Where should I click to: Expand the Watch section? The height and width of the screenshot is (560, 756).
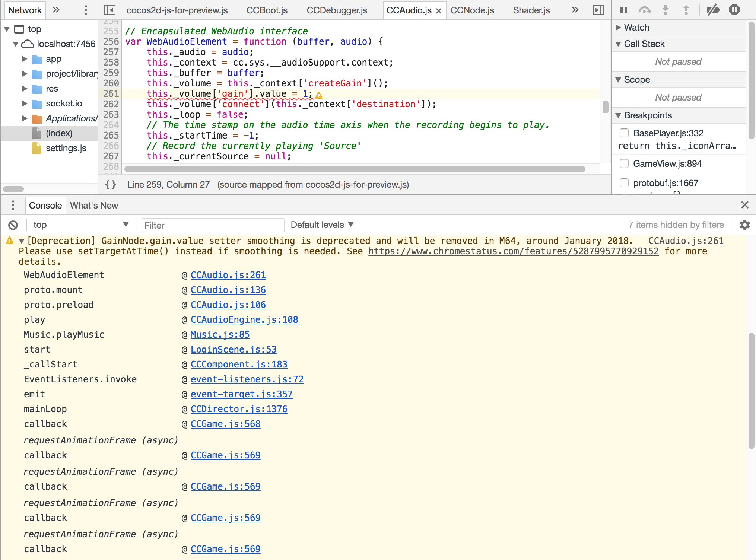637,28
